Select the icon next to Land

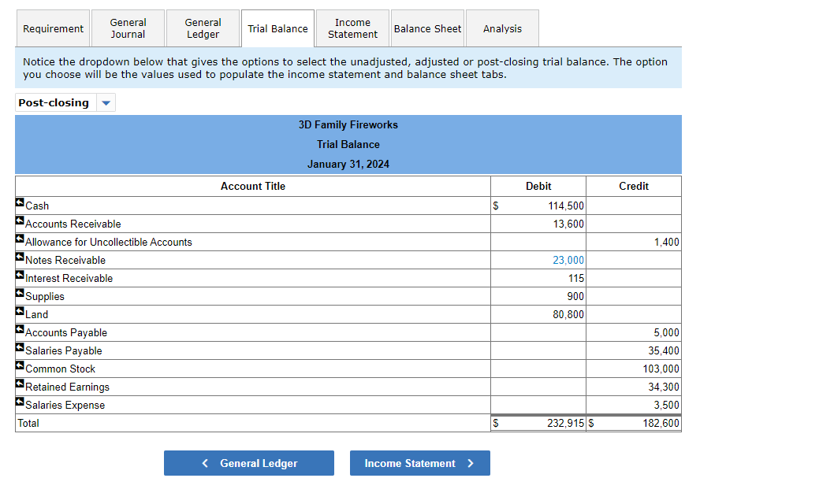tap(18, 313)
